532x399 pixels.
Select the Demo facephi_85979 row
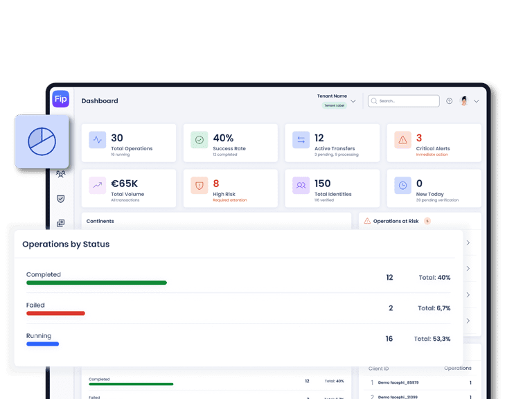(x=420, y=382)
